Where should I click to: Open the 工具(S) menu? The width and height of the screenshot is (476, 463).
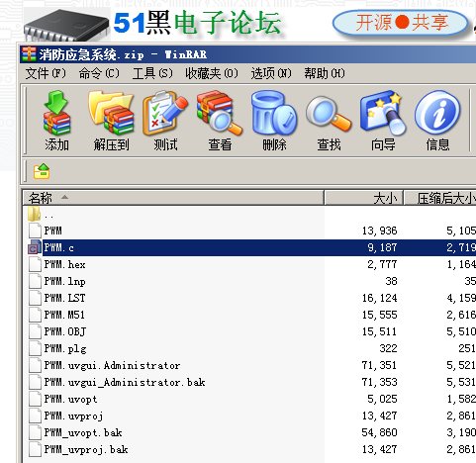(x=152, y=73)
